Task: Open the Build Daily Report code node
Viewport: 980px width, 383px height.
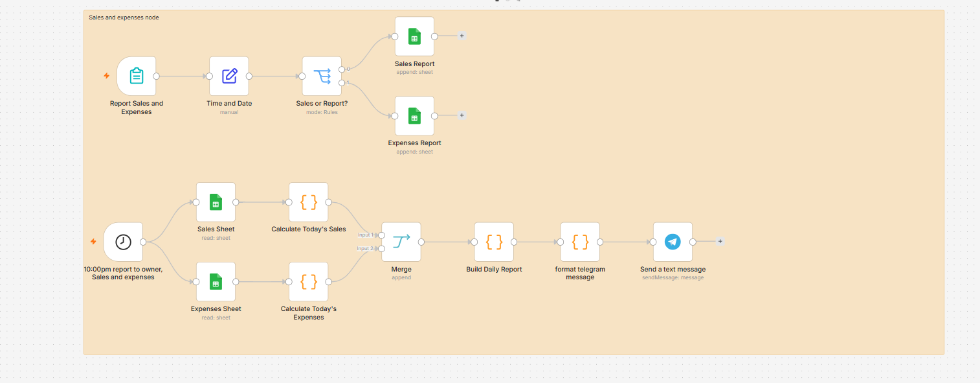Action: click(494, 242)
